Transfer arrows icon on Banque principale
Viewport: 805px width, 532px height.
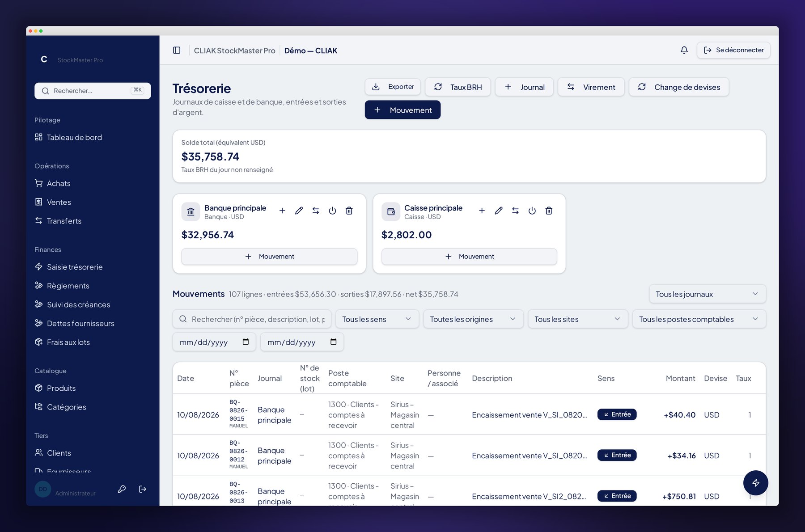(316, 211)
